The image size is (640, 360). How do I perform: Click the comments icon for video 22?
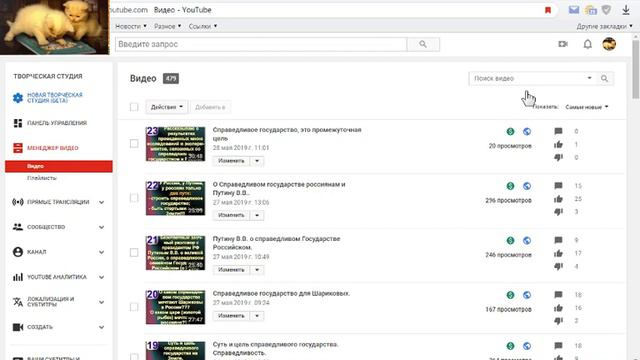click(x=558, y=186)
